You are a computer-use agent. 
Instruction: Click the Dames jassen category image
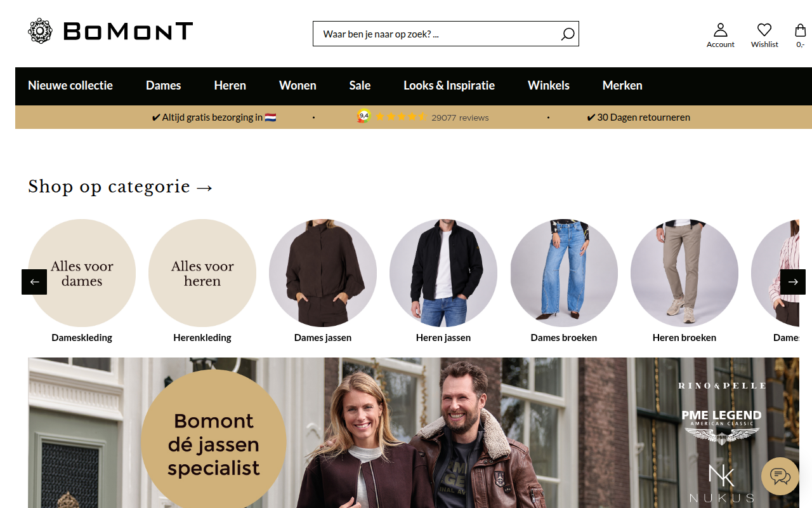point(323,273)
